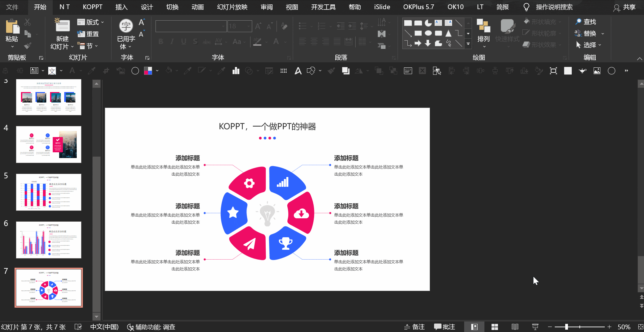Image resolution: width=644 pixels, height=332 pixels.
Task: Click the Find (查找) magnifier icon
Action: 578,22
